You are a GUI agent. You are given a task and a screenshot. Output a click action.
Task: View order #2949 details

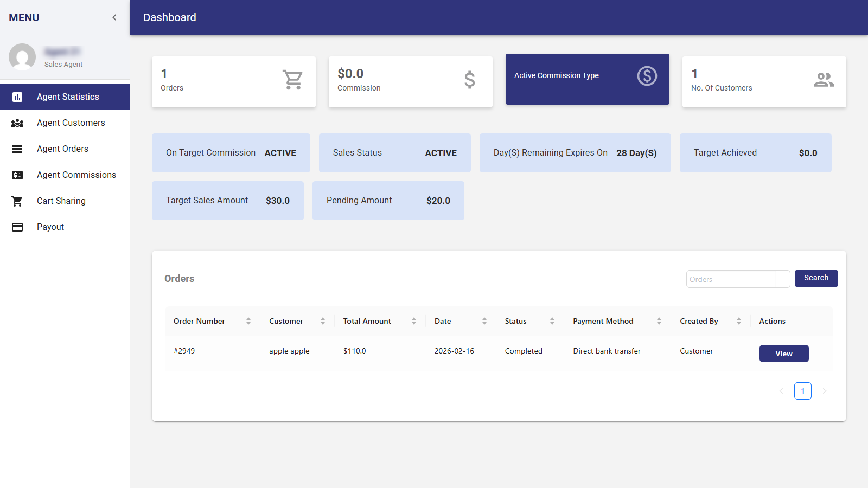pyautogui.click(x=783, y=354)
